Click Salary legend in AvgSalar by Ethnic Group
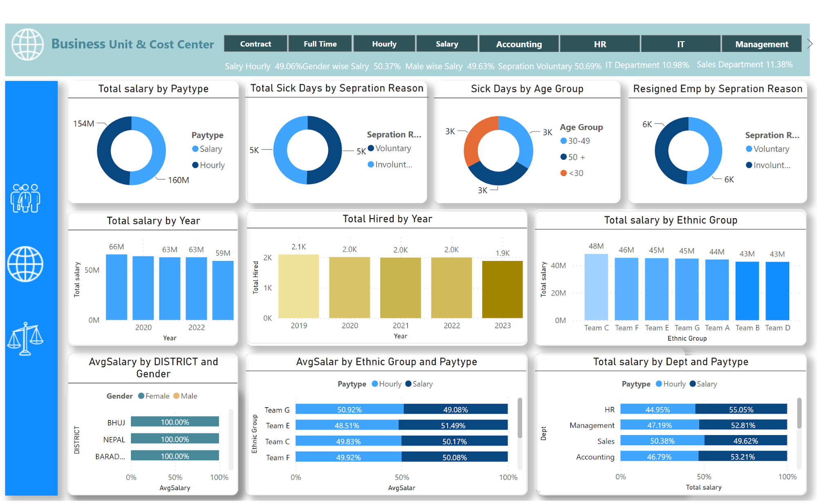This screenshot has width=817, height=504. (x=419, y=384)
